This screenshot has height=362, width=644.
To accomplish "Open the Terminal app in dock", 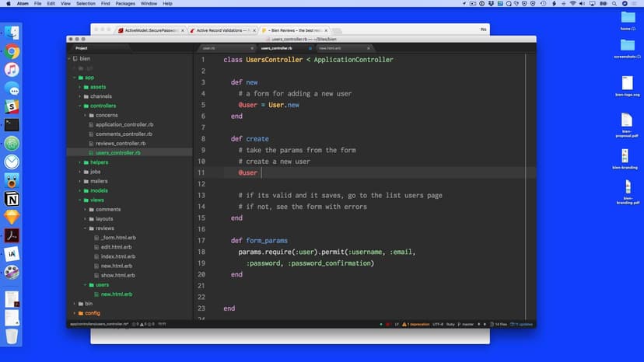I will (x=12, y=124).
